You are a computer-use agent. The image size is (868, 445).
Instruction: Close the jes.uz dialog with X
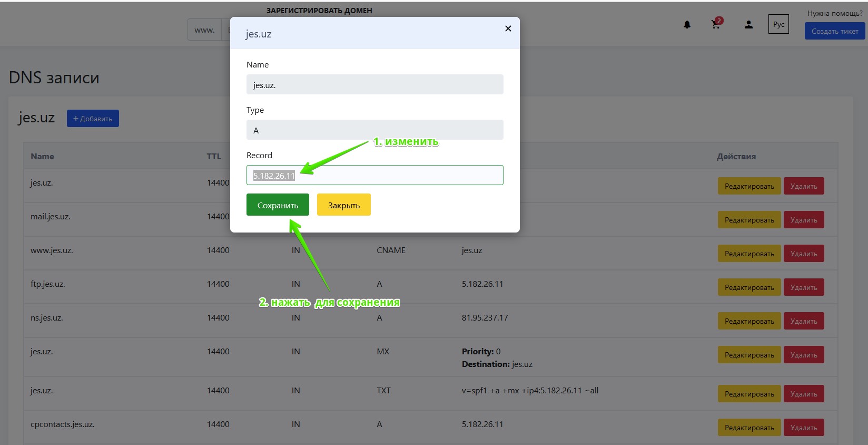pyautogui.click(x=508, y=28)
